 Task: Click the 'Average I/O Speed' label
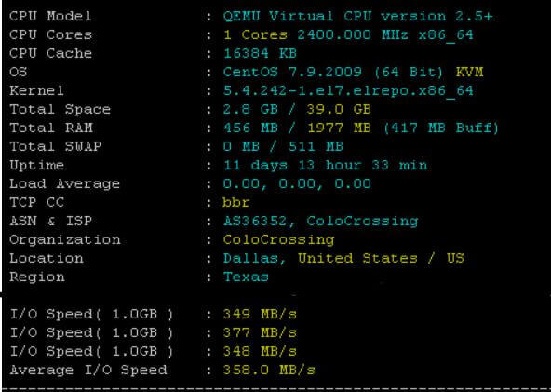coord(88,370)
